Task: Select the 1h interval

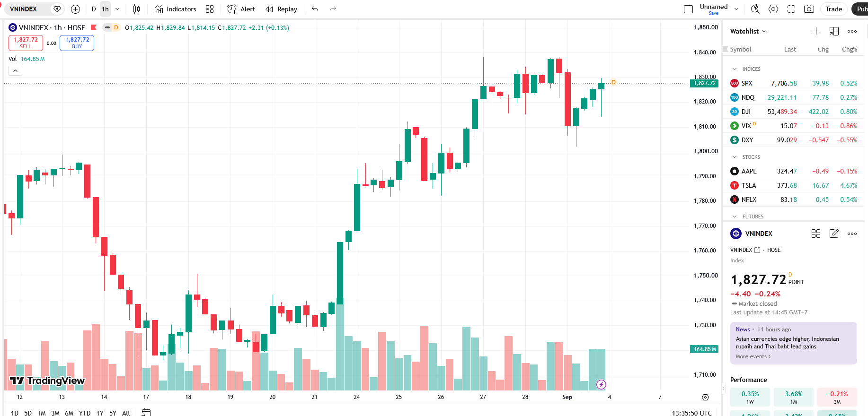Action: click(105, 9)
